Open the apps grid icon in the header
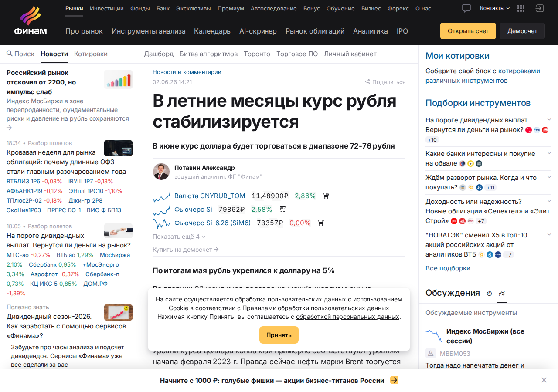This screenshot has height=392, width=558. coord(521,8)
